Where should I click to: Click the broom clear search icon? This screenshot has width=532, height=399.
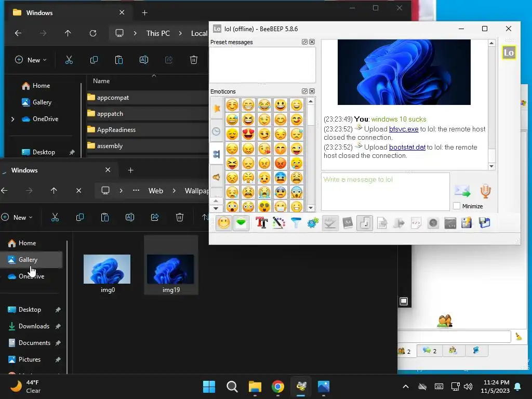tap(518, 336)
